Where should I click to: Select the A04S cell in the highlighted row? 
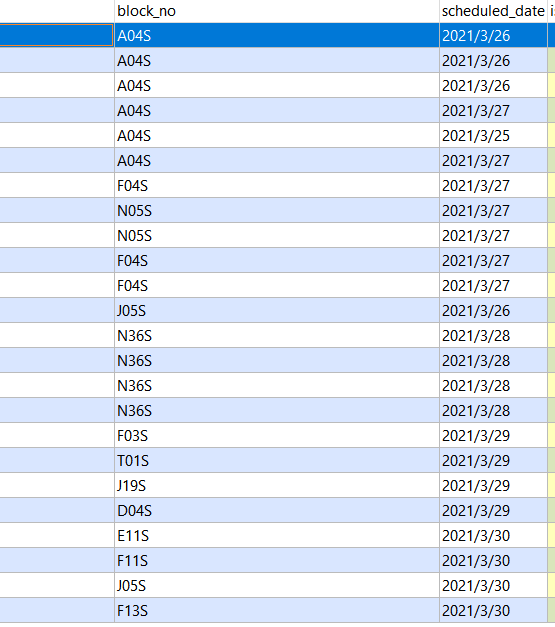(x=277, y=36)
